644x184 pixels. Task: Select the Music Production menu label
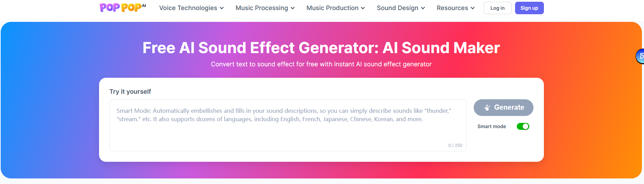[332, 8]
